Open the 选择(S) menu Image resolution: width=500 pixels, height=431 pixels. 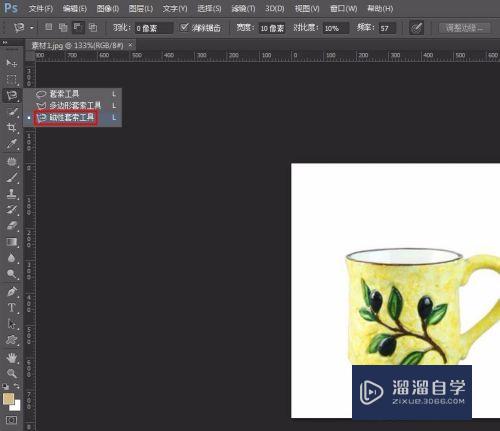(209, 8)
